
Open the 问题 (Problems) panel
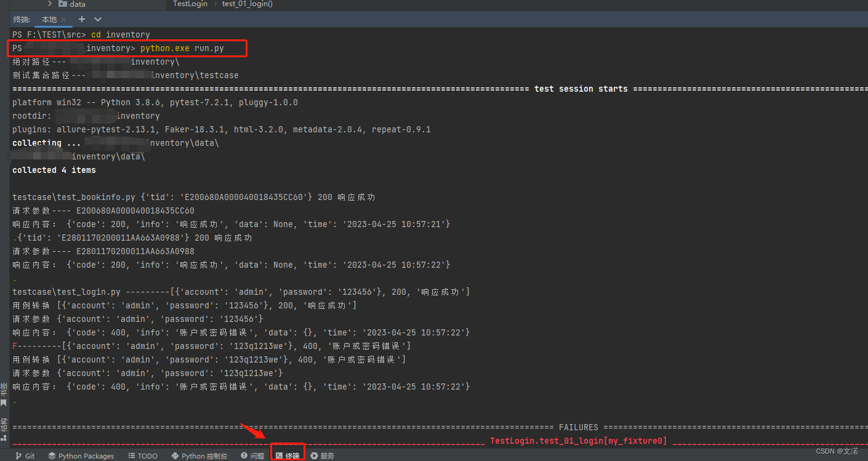pyautogui.click(x=252, y=455)
